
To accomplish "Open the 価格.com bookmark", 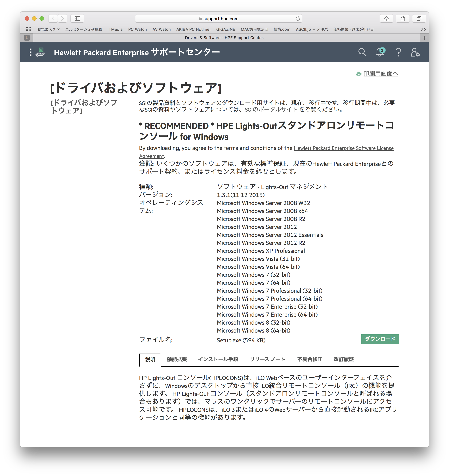I will point(282,29).
